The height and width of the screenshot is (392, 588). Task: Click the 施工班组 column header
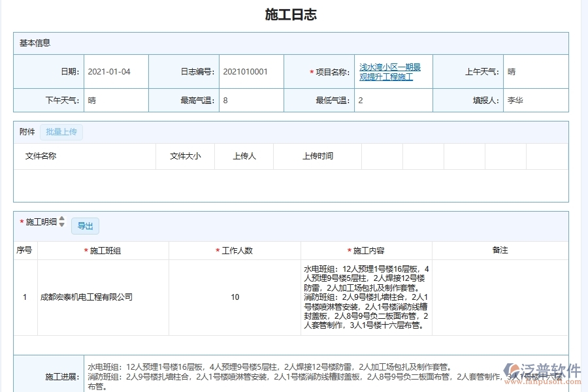click(x=105, y=250)
